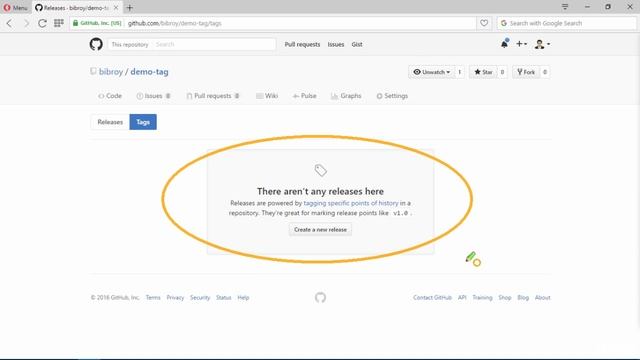Click Create a new release

click(x=320, y=229)
